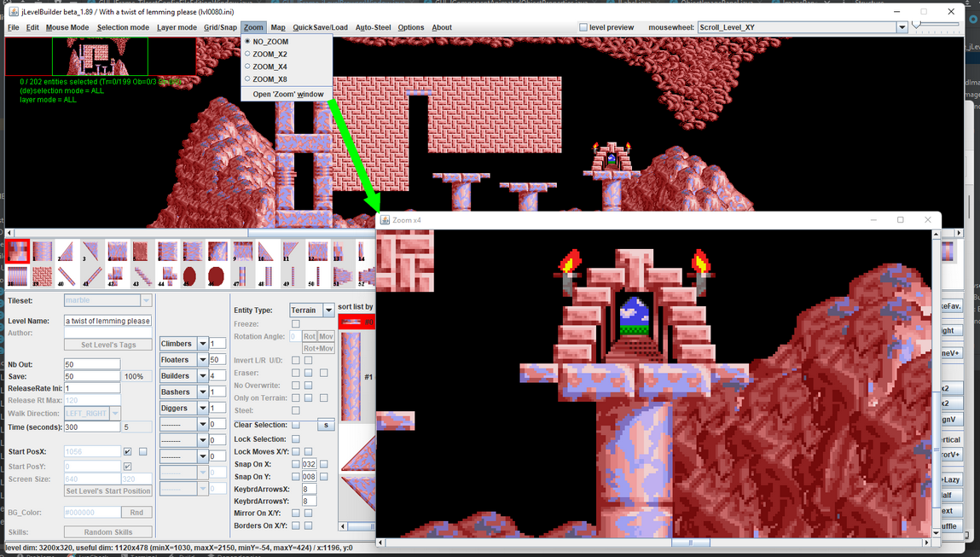Choose marble tile number 12
This screenshot has width=980, height=557.
coord(317,251)
